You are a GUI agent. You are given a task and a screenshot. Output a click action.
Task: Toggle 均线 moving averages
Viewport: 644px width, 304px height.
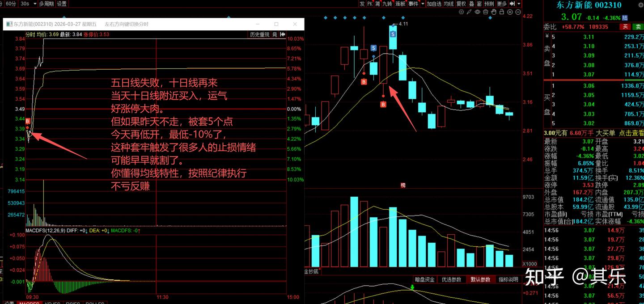click(449, 4)
